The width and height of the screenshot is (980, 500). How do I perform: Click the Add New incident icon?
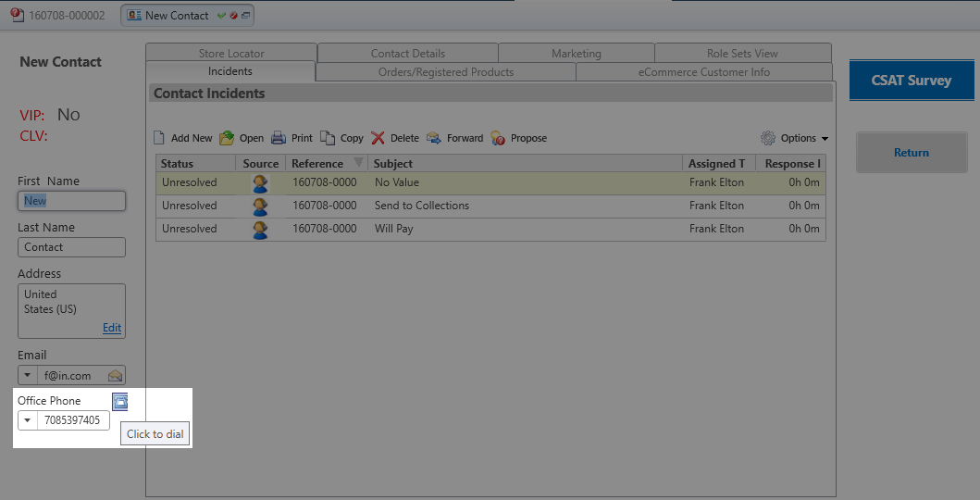coord(159,138)
